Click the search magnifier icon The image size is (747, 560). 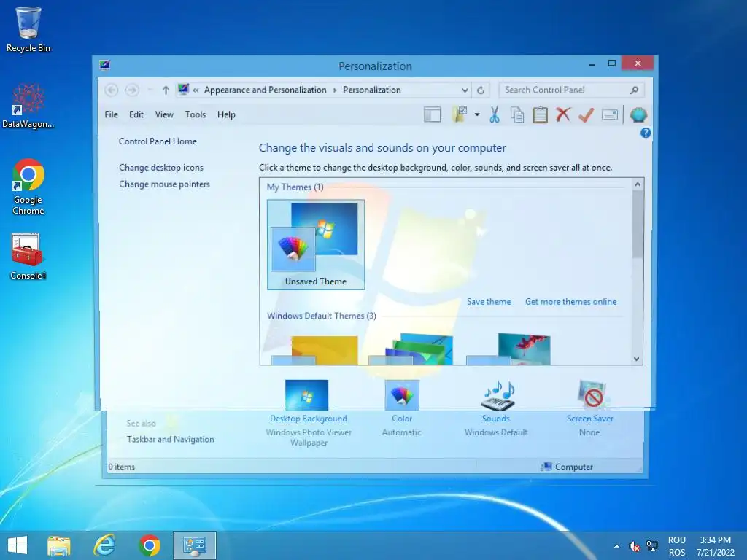tap(634, 90)
